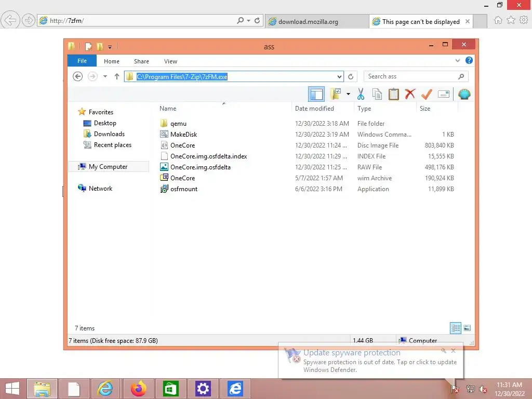Open IE Home page icon
This screenshot has width=532, height=399.
point(498,20)
